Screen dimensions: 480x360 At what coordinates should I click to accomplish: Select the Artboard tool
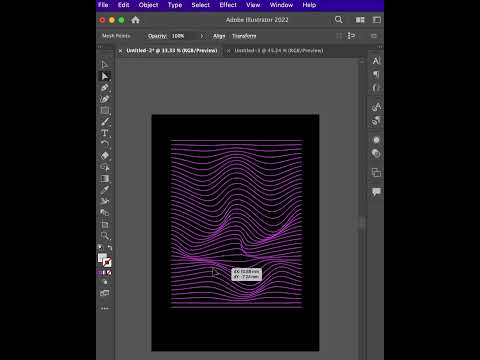(105, 224)
